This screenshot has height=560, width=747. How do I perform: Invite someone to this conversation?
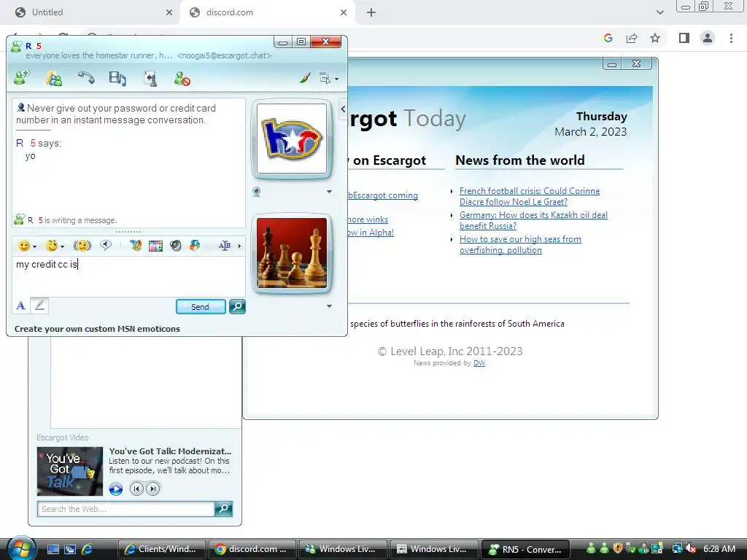21,77
